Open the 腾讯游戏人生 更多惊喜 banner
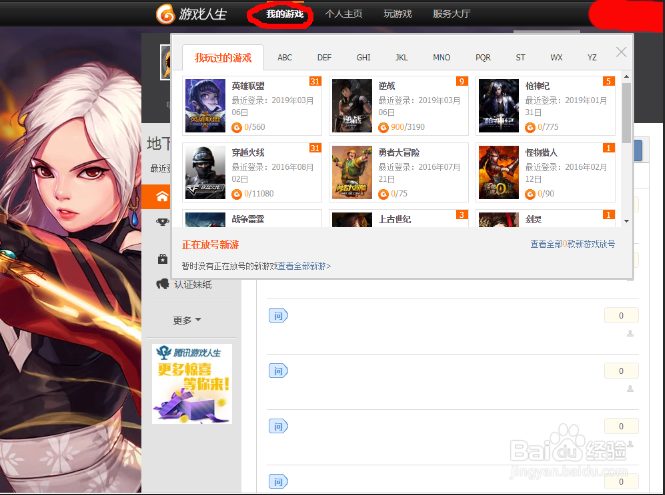The height and width of the screenshot is (495, 665). [192, 384]
